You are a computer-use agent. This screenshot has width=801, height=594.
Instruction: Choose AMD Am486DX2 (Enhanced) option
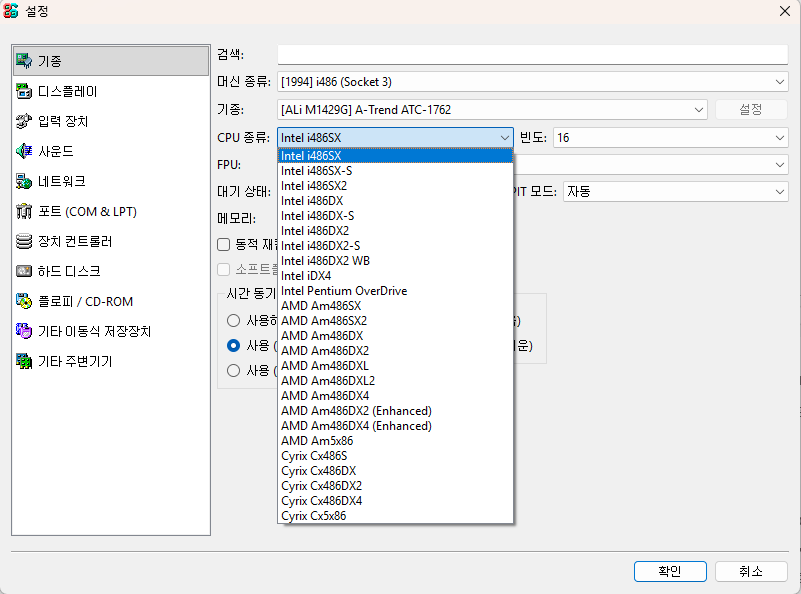coord(395,411)
